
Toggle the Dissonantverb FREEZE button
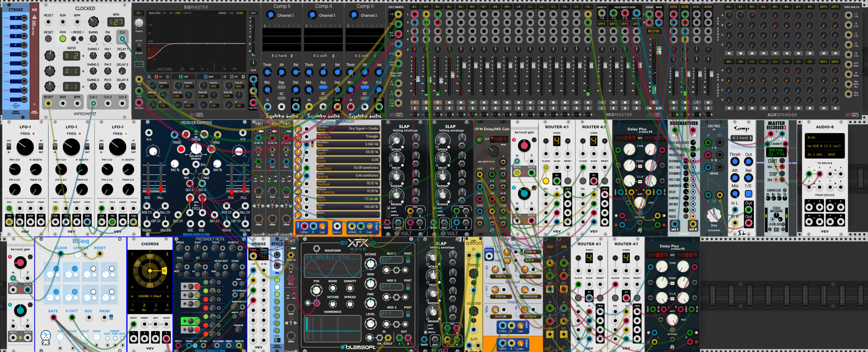686,216
